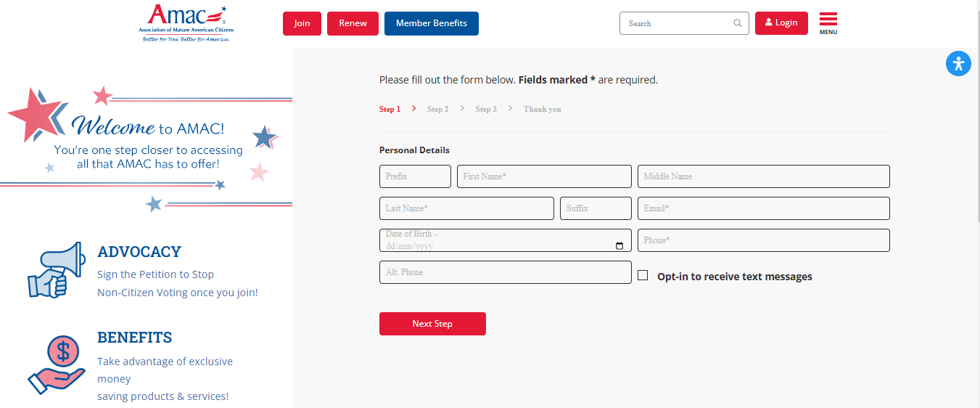
Task: Click the Email input field
Action: point(763,208)
